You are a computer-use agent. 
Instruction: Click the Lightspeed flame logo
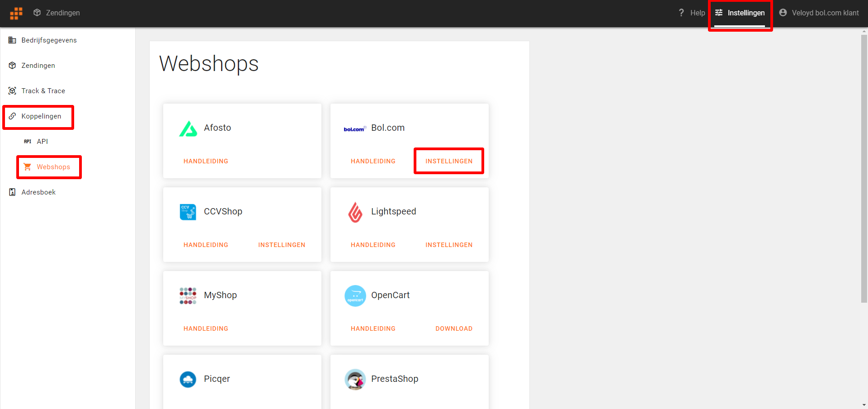click(355, 212)
